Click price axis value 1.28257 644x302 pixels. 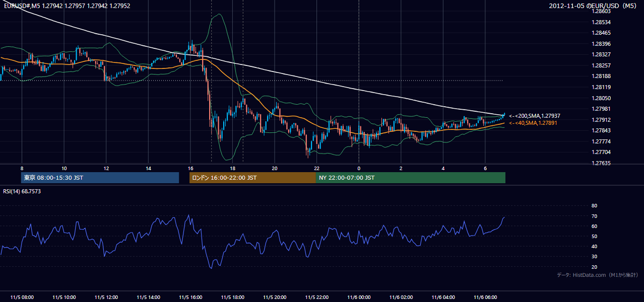coord(601,65)
